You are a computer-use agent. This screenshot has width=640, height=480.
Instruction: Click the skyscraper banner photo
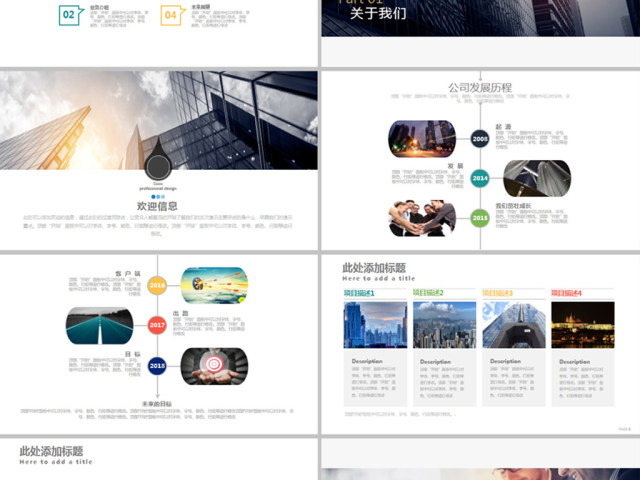[159, 120]
